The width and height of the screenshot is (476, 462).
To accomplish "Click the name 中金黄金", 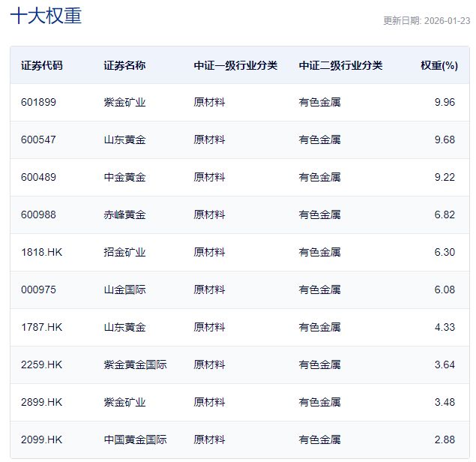I will [124, 177].
